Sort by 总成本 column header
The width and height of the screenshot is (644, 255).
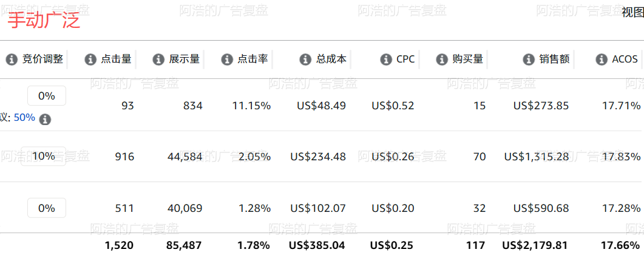(331, 59)
